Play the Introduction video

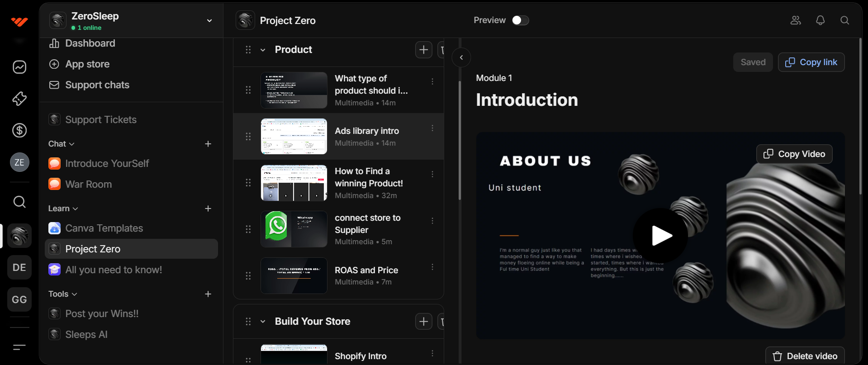(x=660, y=236)
